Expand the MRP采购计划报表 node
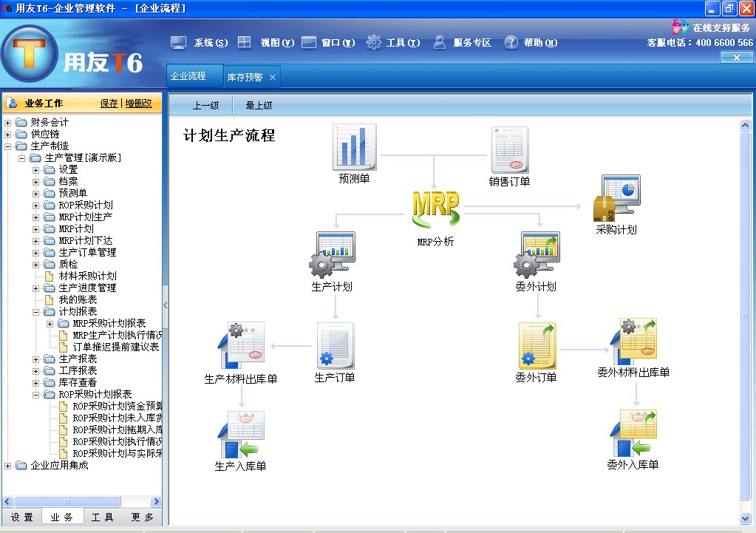This screenshot has width=756, height=533. [50, 324]
